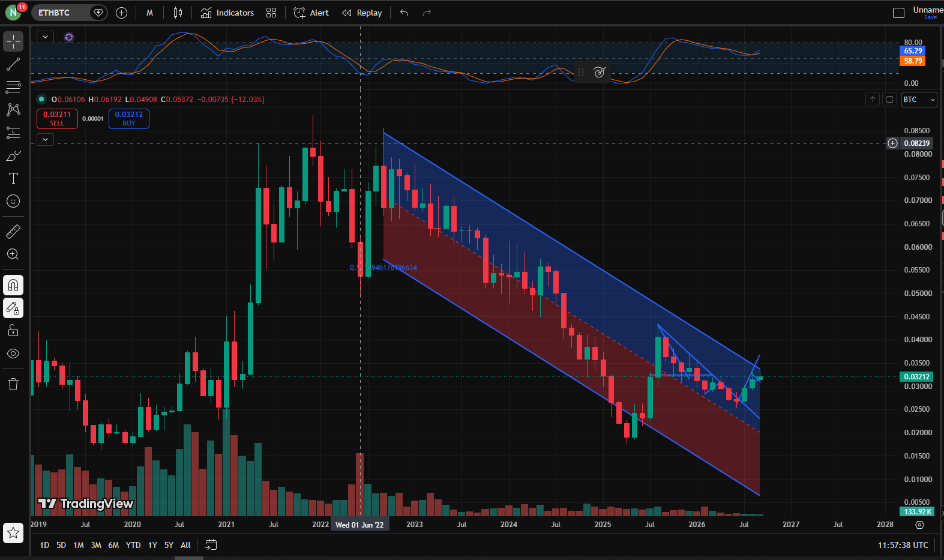Hide all drawings with eye icon

tap(13, 354)
